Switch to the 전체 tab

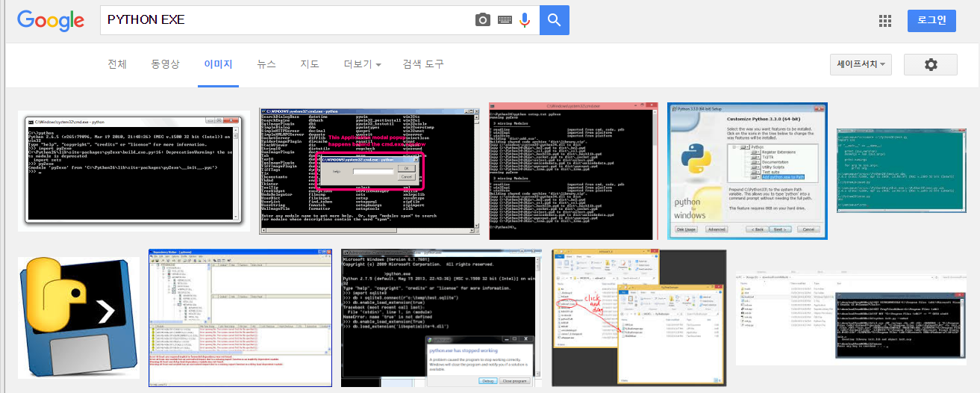coord(117,64)
